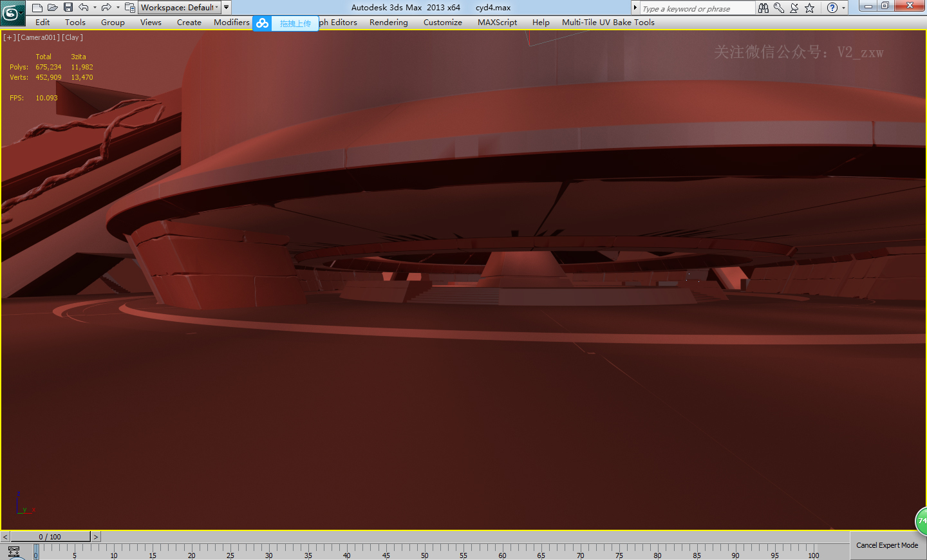Click Cancel Expert Mode button
Viewport: 927px width, 560px height.
(x=887, y=545)
